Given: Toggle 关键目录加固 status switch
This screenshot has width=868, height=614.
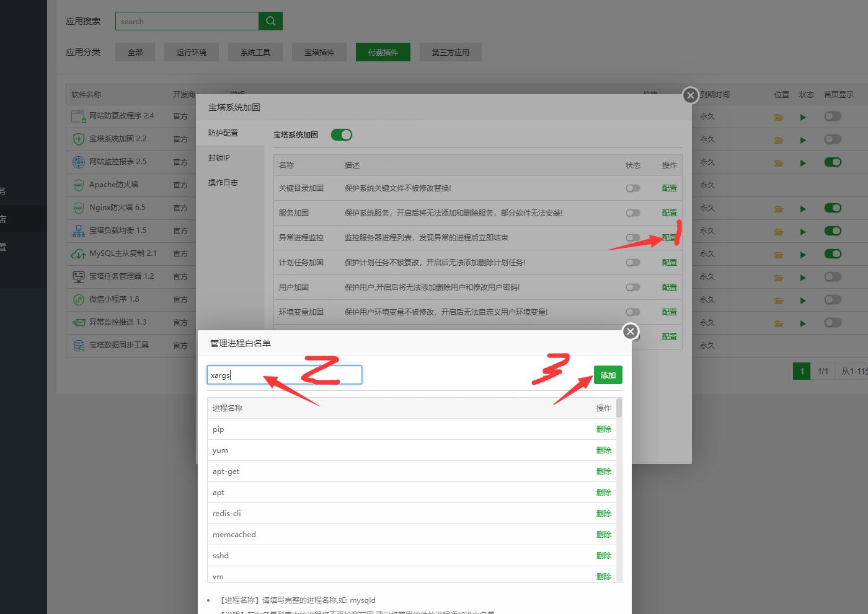Looking at the screenshot, I should click(x=633, y=188).
